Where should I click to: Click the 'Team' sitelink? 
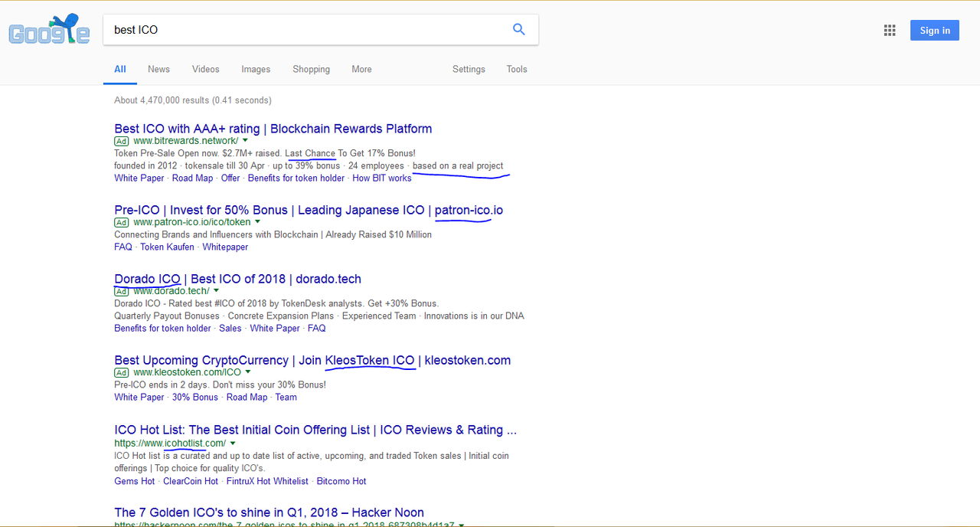286,397
